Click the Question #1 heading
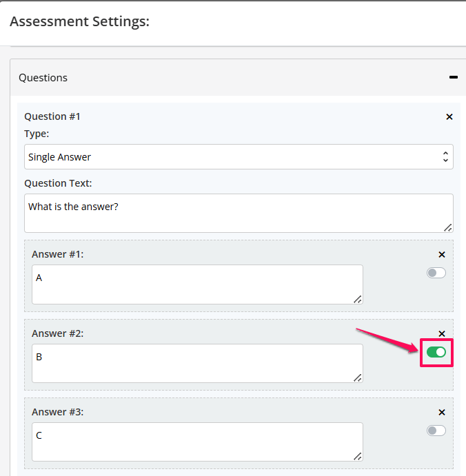The width and height of the screenshot is (466, 476). 52,116
